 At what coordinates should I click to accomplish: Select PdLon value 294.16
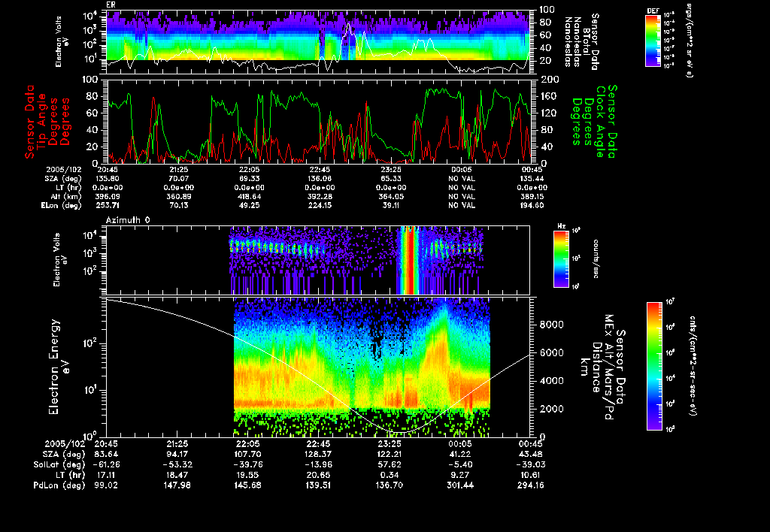pos(530,485)
